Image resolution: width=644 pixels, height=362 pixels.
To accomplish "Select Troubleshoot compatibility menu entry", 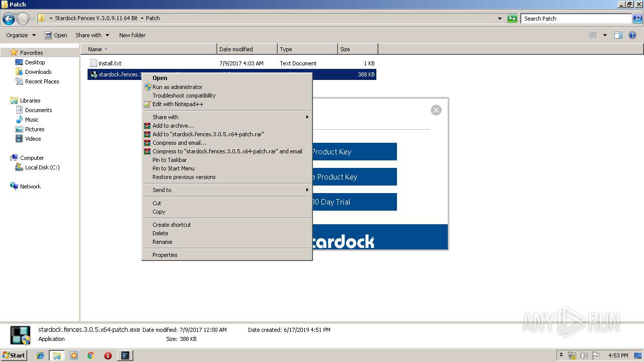I will point(227,96).
